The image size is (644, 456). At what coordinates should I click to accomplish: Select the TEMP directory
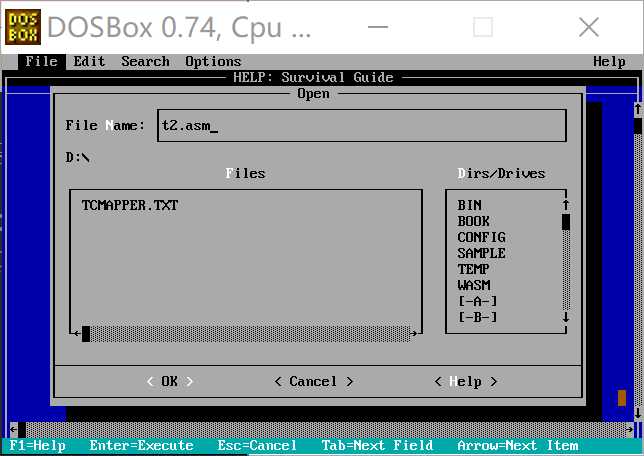click(474, 269)
